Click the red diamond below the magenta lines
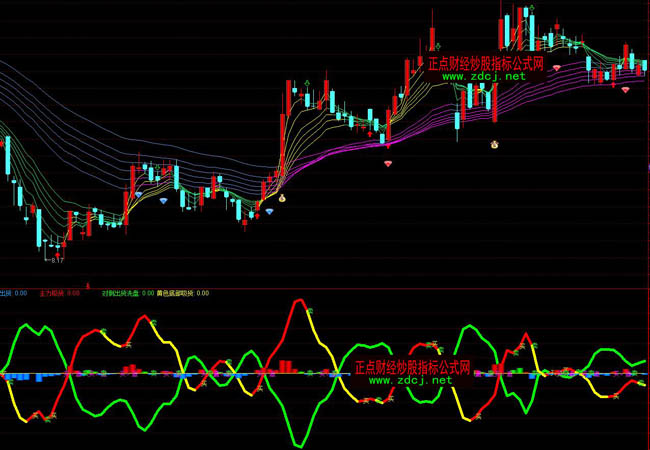Screen dimensions: 650x450 point(389,162)
